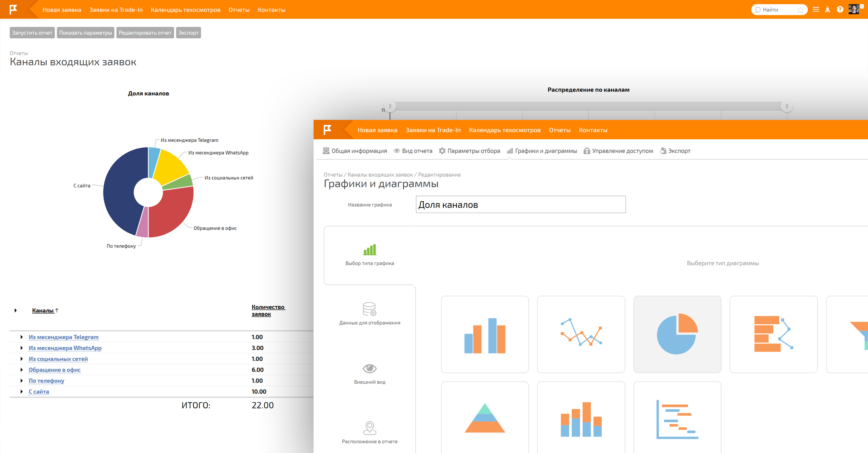The width and height of the screenshot is (868, 453).
Task: Expand the Из месенджера Telegram row
Action: click(22, 337)
